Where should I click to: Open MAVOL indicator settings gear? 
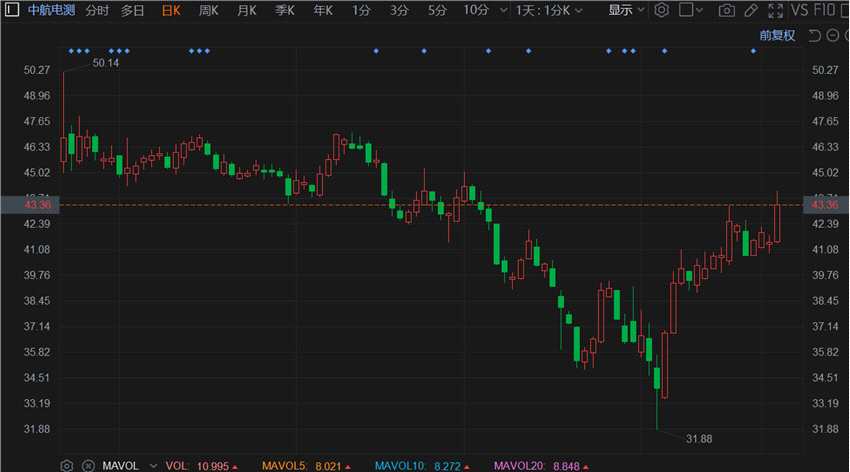click(x=67, y=465)
